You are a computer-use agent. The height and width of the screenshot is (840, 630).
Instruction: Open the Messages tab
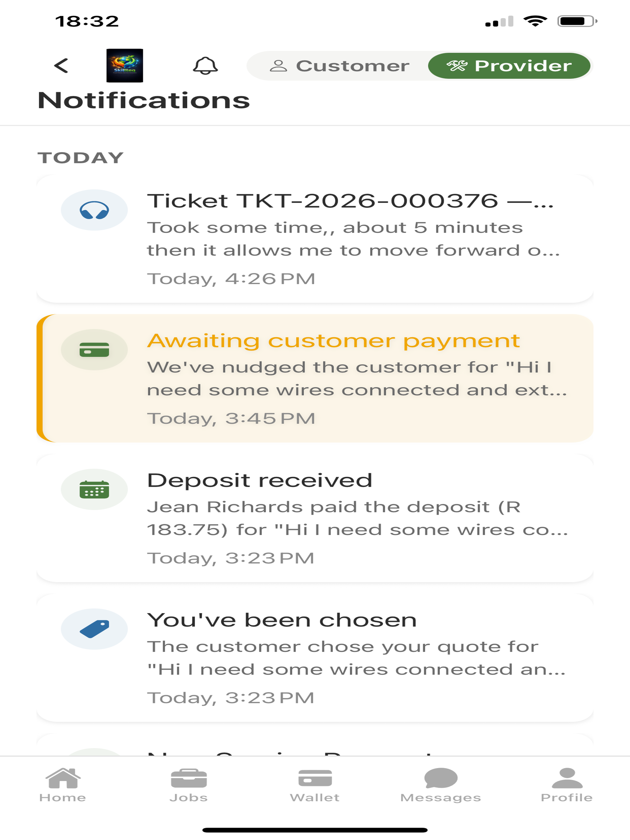(441, 785)
